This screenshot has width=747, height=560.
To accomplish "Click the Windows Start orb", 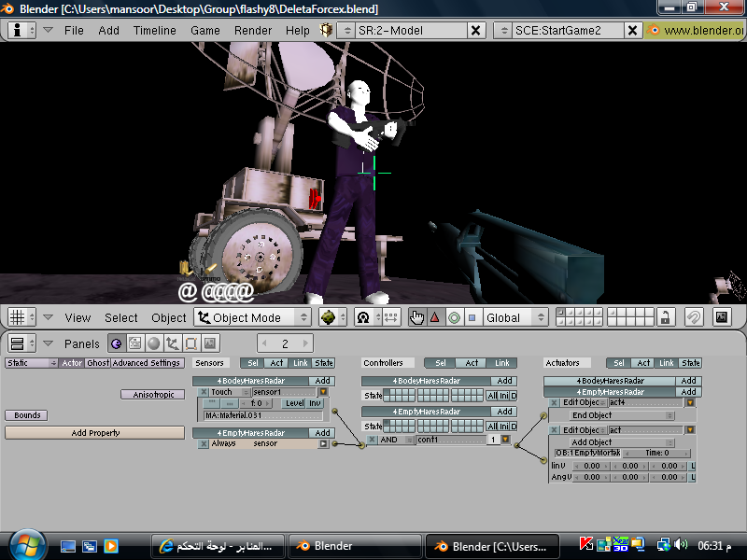I will coord(28,545).
